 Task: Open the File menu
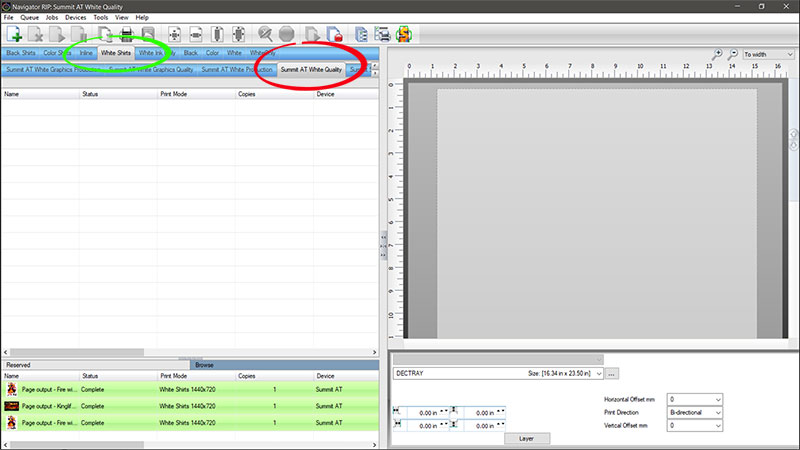click(9, 17)
